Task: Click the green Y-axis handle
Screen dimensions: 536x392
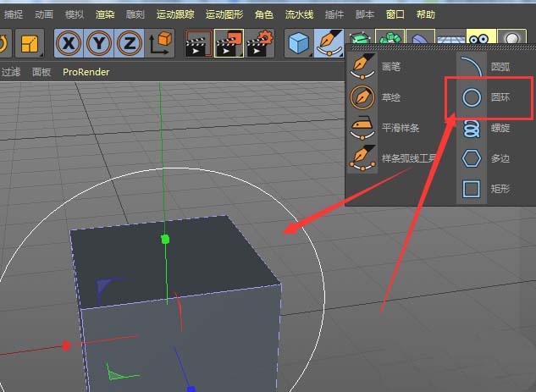Action: [165, 239]
